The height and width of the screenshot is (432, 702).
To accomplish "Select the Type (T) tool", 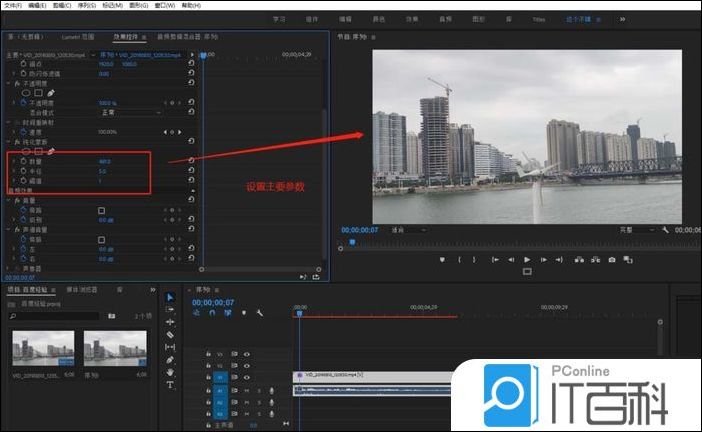I will click(170, 384).
